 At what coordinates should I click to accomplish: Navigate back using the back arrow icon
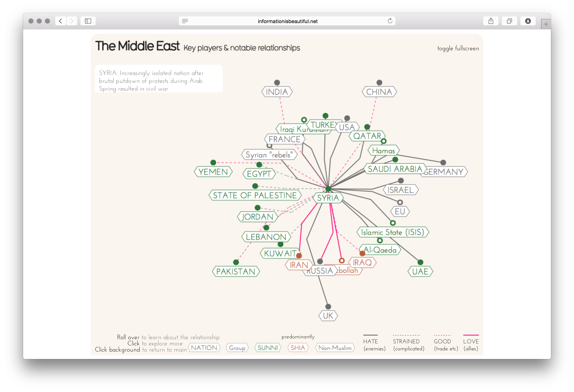point(60,21)
